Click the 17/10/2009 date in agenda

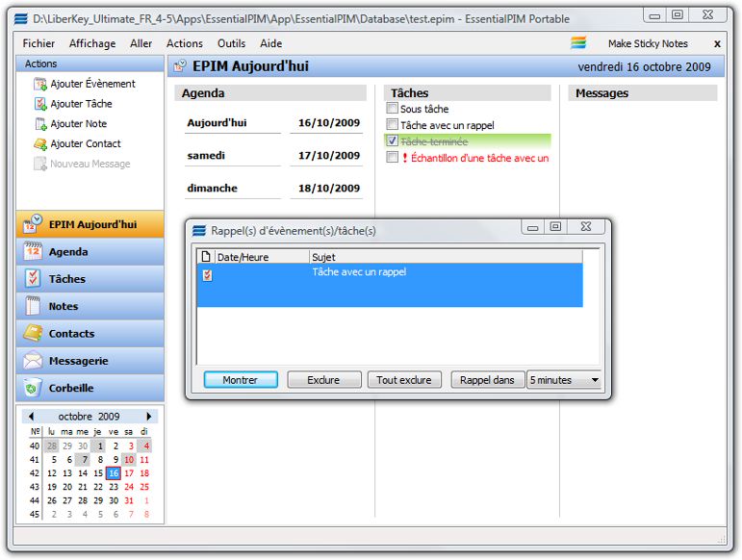click(329, 156)
